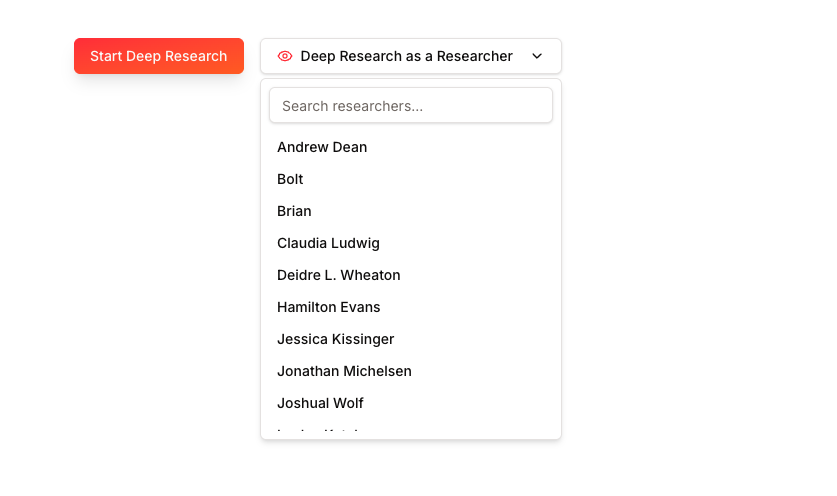Pick Jessica Kissinger as the researcher
Image resolution: width=837 pixels, height=496 pixels.
[335, 339]
